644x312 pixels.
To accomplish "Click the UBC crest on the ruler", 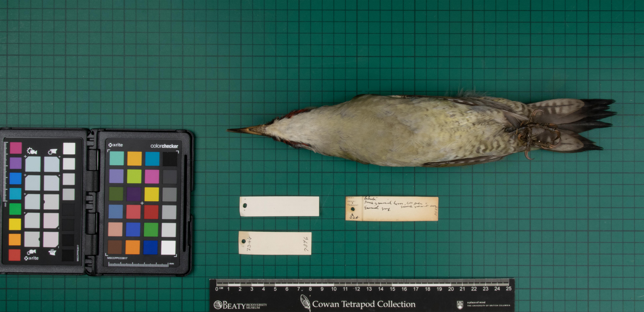I will click(460, 305).
